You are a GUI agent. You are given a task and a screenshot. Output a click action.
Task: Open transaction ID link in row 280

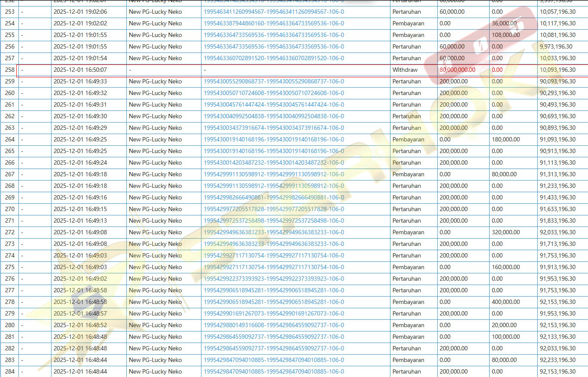point(274,325)
